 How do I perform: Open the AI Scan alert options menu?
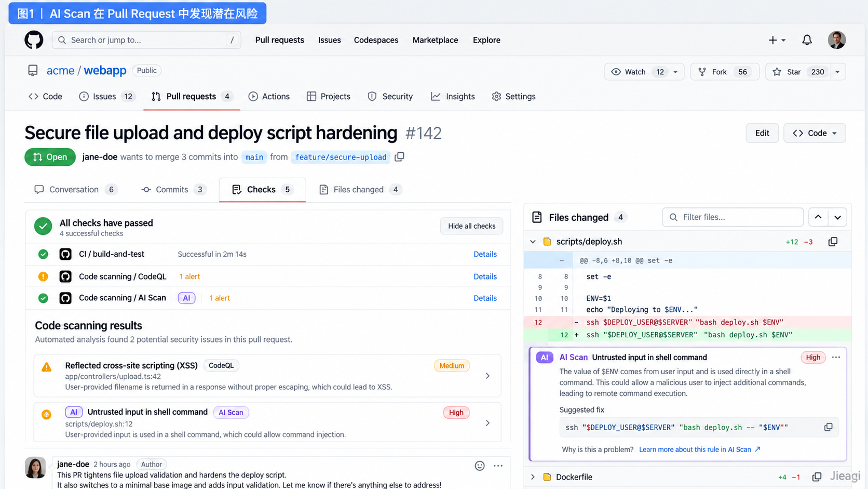click(836, 358)
